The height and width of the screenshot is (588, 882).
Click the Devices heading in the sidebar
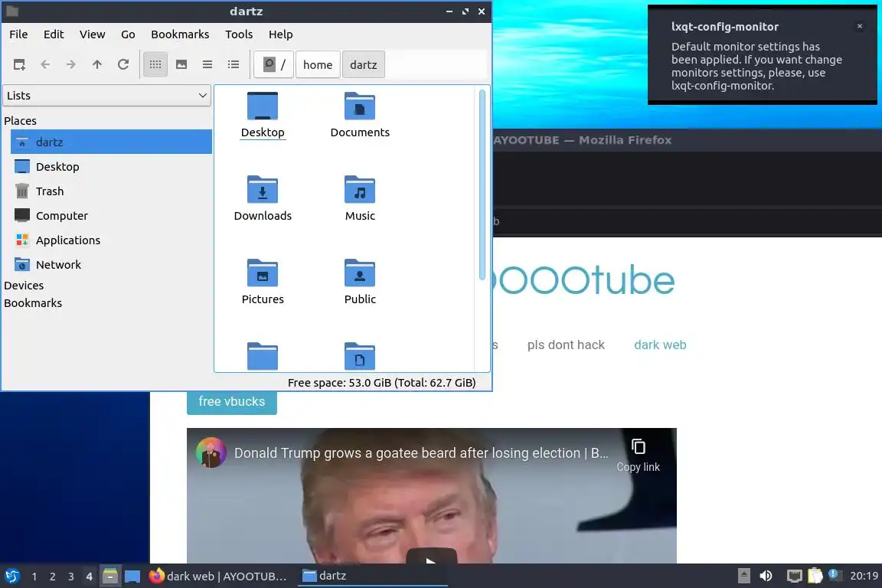(24, 286)
